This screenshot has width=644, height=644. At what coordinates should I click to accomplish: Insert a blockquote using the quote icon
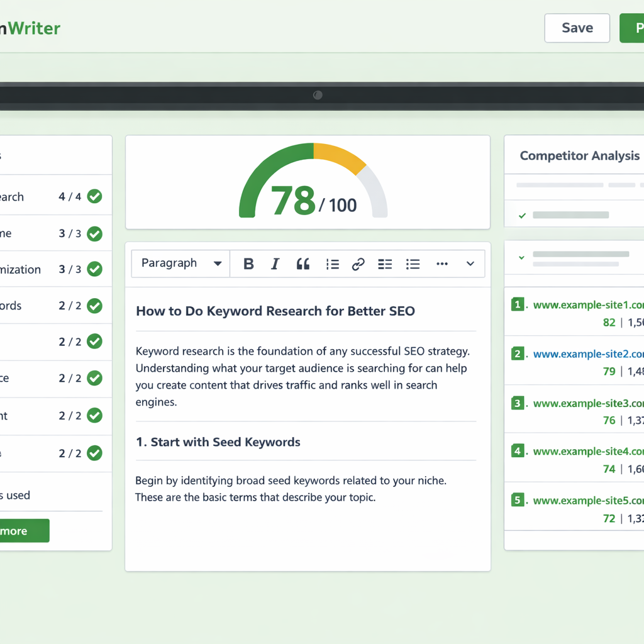tap(303, 264)
